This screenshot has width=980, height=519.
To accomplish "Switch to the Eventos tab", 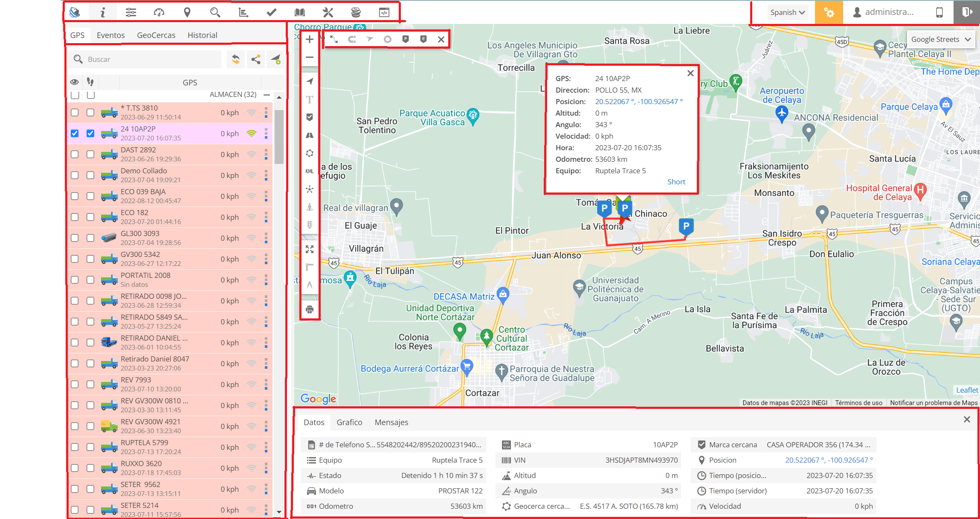I will [x=111, y=35].
